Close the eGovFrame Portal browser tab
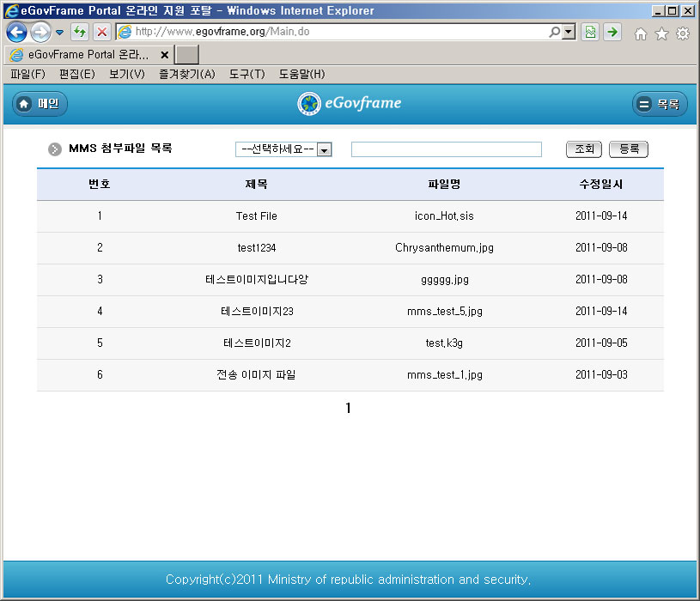 [x=164, y=54]
